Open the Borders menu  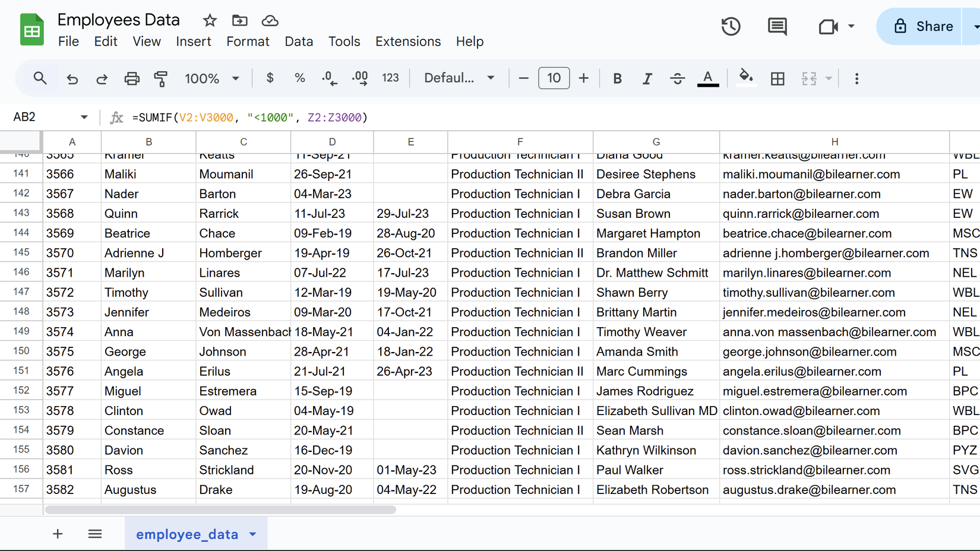click(777, 78)
